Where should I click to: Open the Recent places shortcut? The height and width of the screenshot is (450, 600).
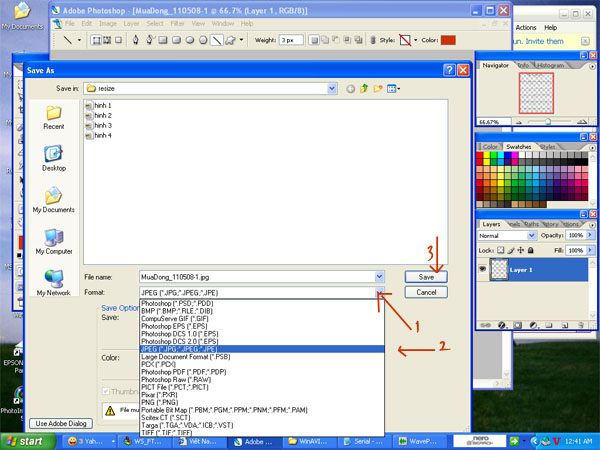54,118
